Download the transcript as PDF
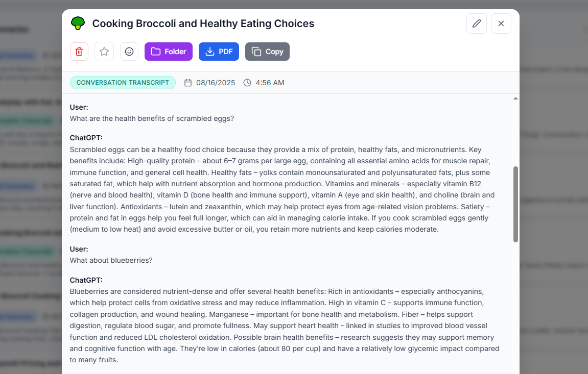 (x=219, y=52)
